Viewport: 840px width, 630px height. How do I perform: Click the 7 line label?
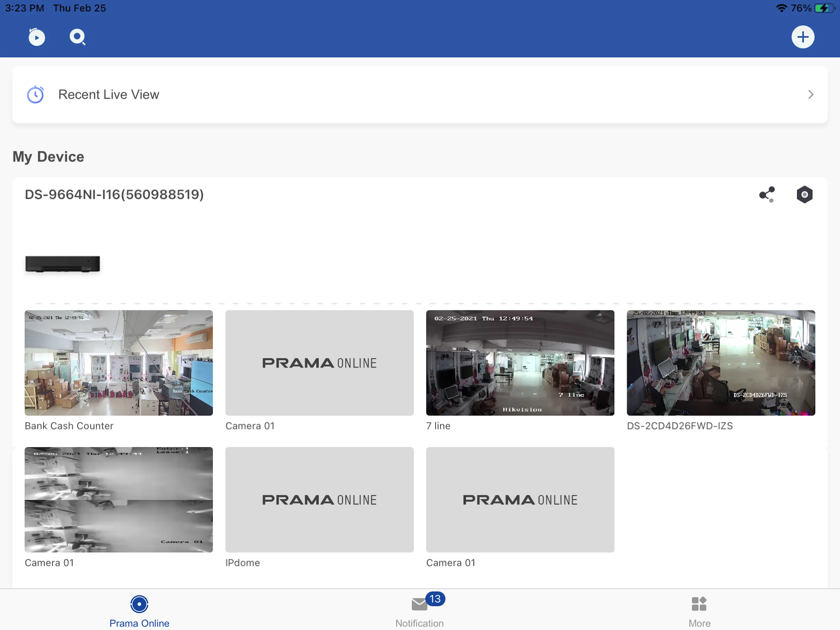click(438, 426)
